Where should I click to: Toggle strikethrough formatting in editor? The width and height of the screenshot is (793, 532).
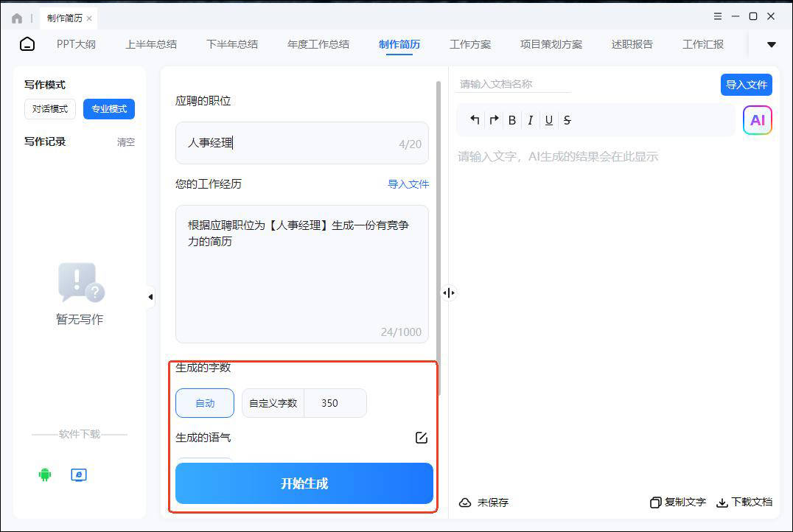(567, 120)
